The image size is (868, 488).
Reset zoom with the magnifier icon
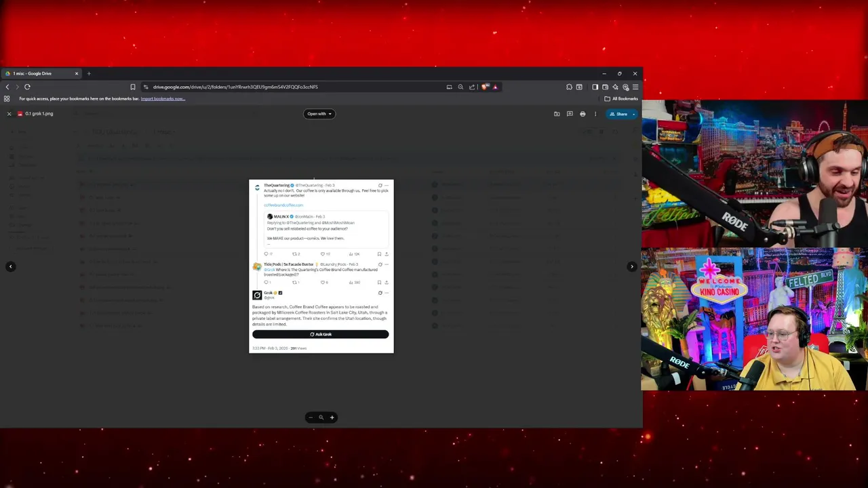click(x=321, y=418)
